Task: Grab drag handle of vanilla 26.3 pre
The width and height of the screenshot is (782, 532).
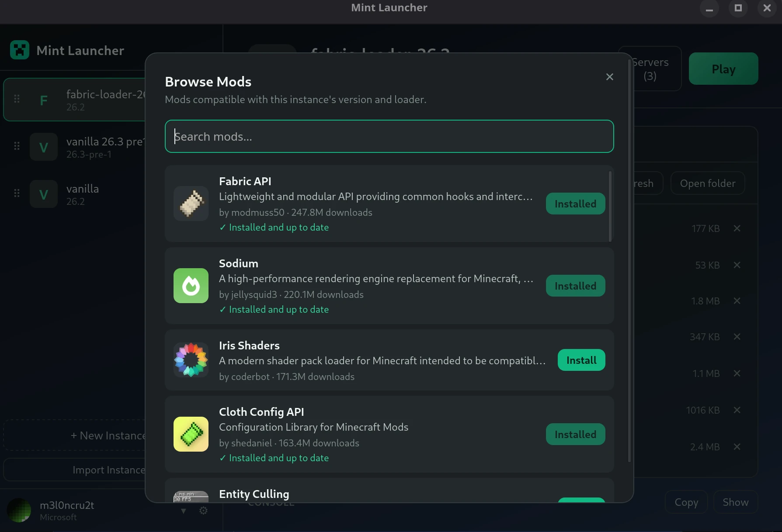Action: click(x=17, y=146)
